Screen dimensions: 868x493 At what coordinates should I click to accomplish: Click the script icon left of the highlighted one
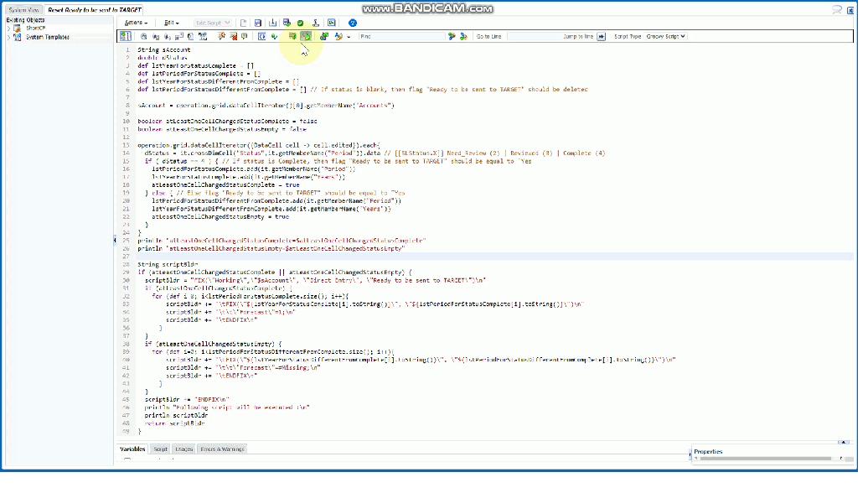click(x=292, y=37)
